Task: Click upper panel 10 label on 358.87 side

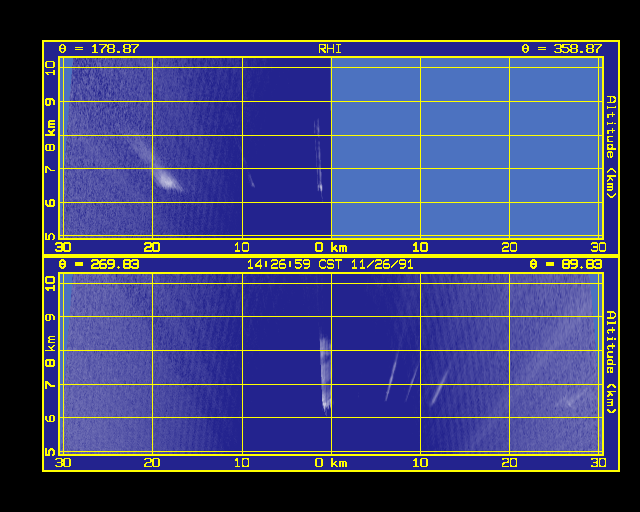Action: pos(420,247)
